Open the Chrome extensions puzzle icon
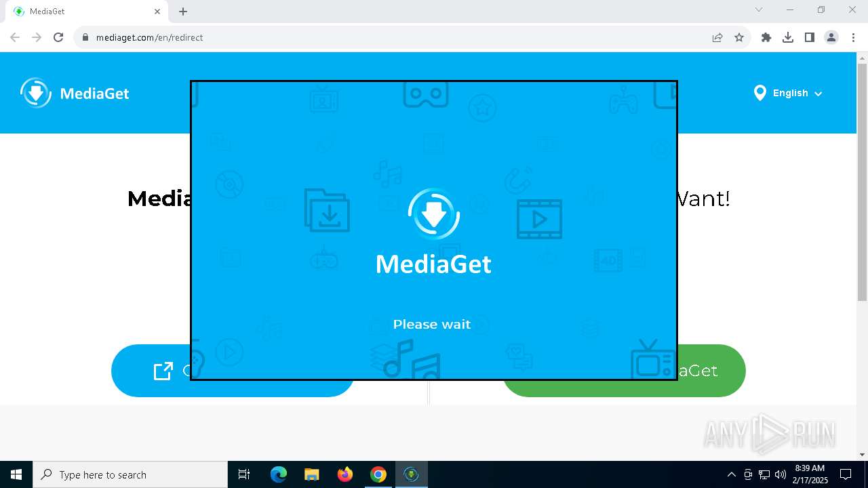The height and width of the screenshot is (488, 868). pyautogui.click(x=766, y=37)
